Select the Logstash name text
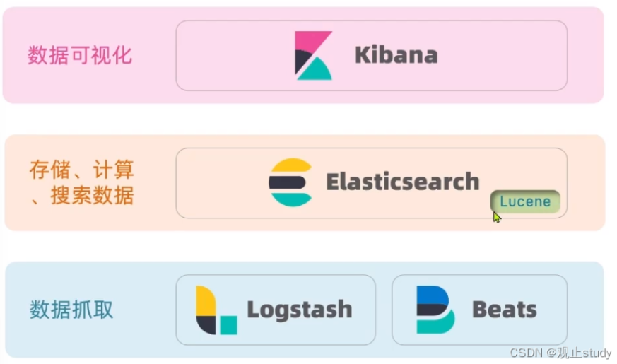 pyautogui.click(x=299, y=310)
